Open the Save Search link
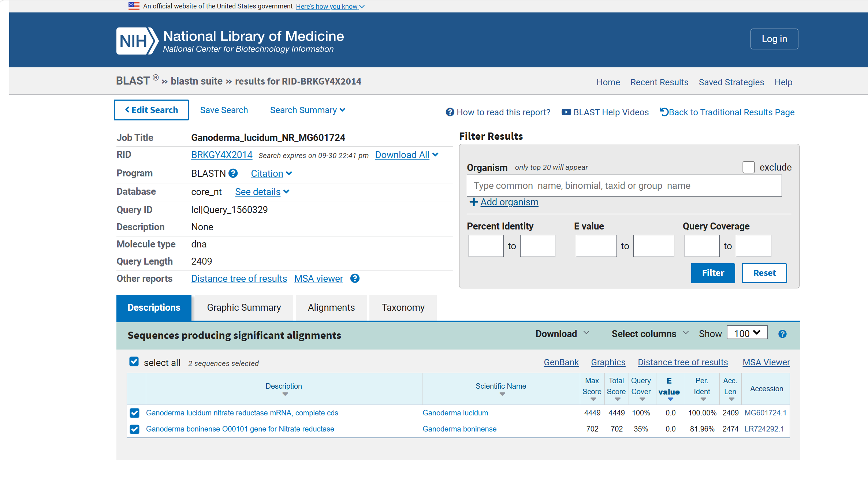The image size is (868, 478). (224, 110)
